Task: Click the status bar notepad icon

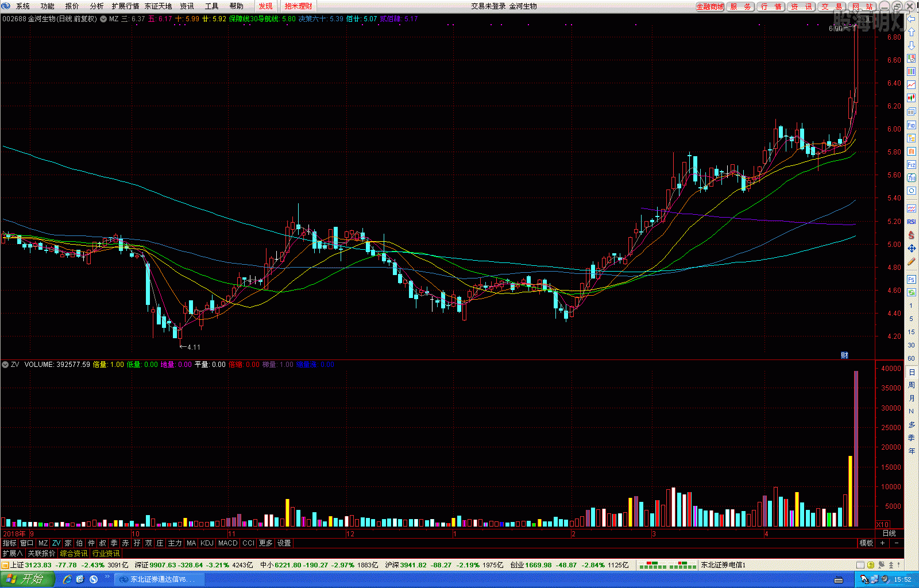Action: point(860,565)
